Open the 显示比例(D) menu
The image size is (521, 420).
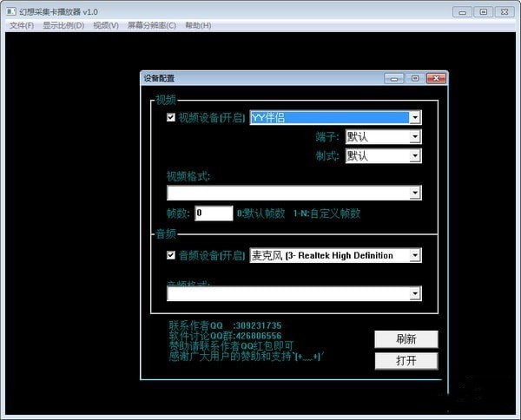point(63,25)
